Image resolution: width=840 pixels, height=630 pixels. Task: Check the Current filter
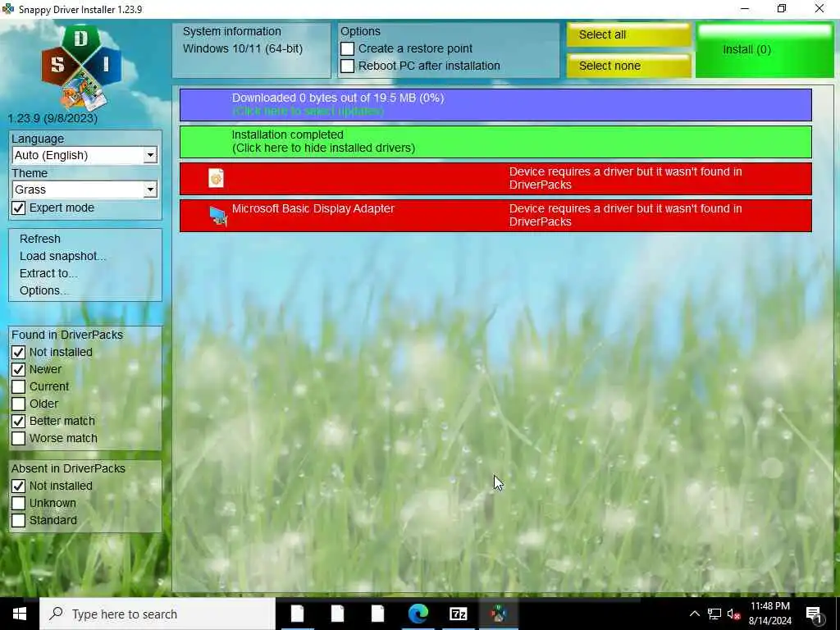pyautogui.click(x=18, y=386)
